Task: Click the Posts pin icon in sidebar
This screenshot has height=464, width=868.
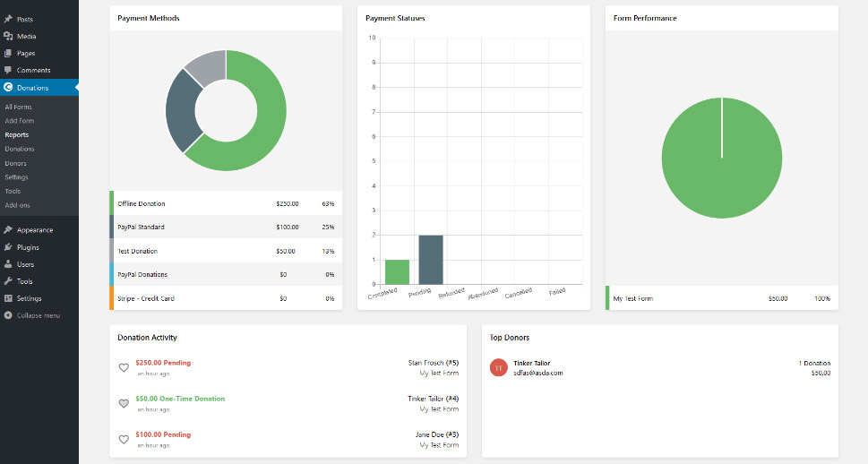Action: 8,19
